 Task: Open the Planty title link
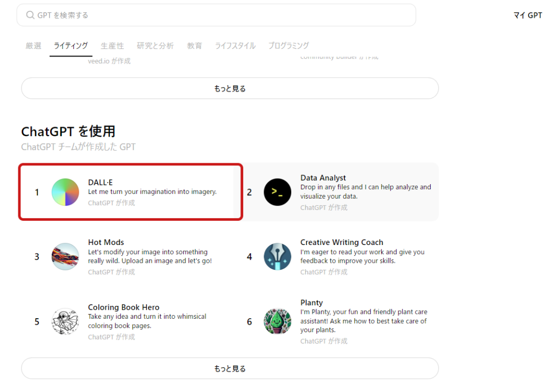[312, 303]
